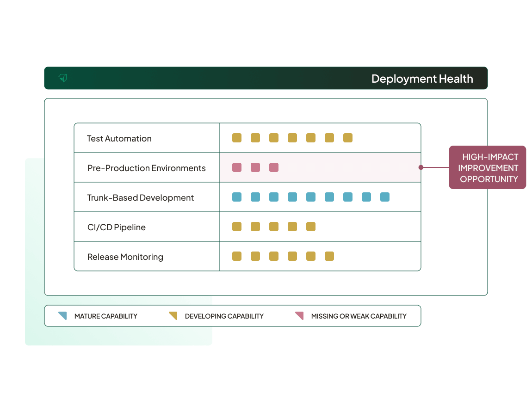This screenshot has width=532, height=393.
Task: Select the pink Missing or Weak Capability icon
Action: (299, 316)
